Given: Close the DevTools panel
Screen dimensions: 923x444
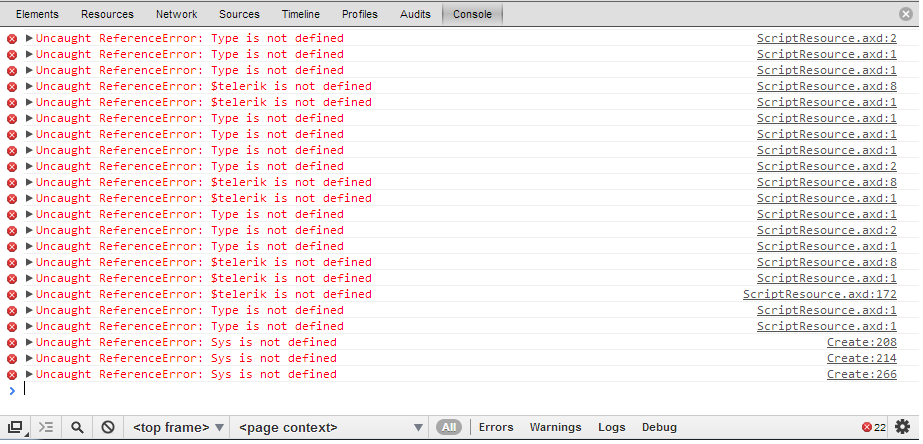Looking at the screenshot, I should [x=906, y=14].
